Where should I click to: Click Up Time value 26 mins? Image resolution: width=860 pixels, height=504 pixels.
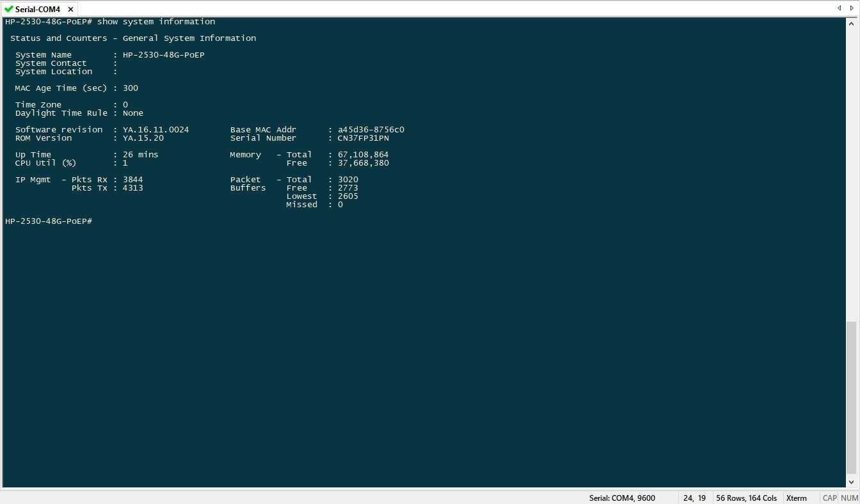(x=141, y=155)
